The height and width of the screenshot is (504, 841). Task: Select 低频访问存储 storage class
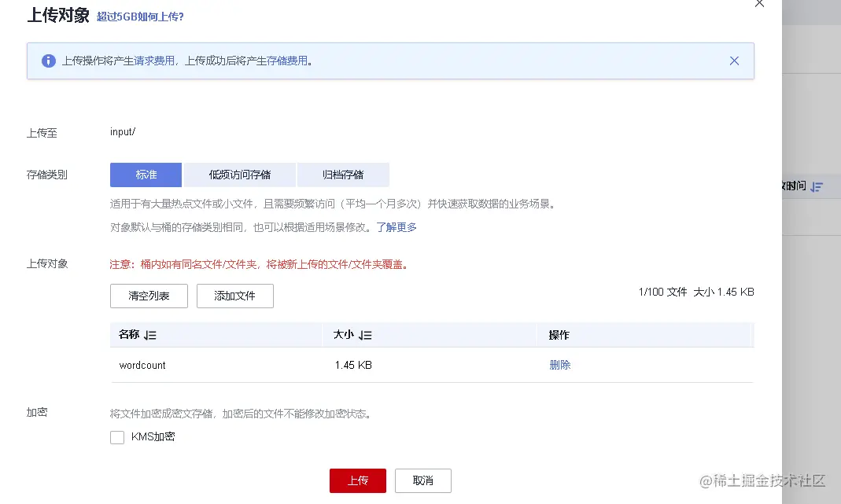point(240,175)
